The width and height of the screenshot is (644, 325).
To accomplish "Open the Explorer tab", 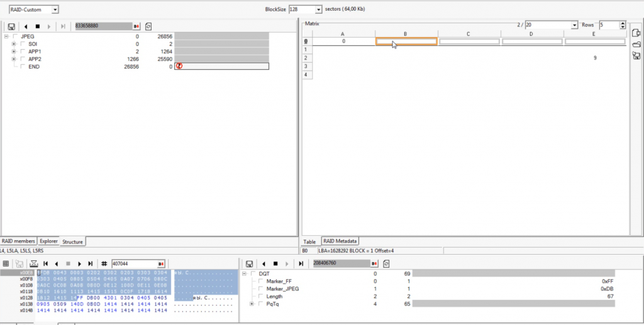I will tap(48, 241).
